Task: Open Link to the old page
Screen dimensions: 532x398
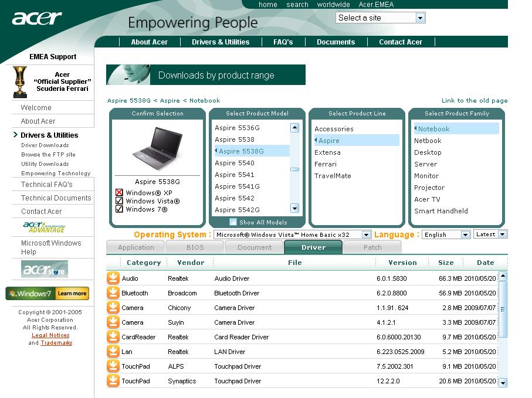Action: point(475,100)
